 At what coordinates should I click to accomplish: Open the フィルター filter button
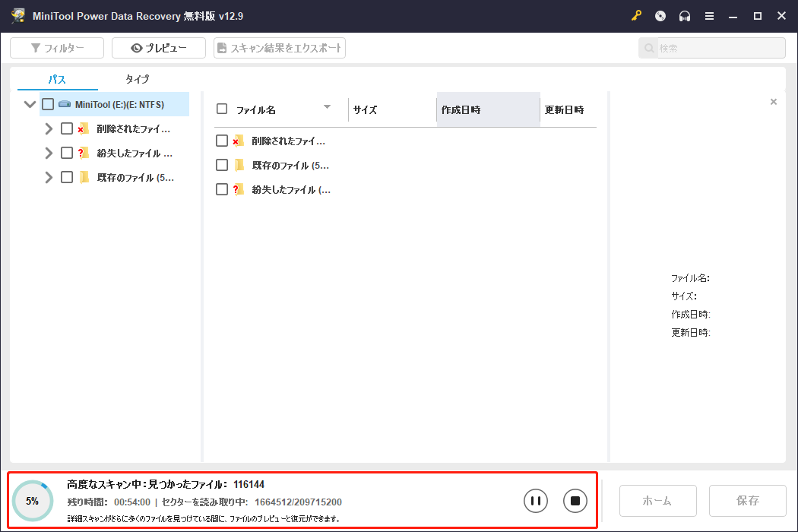point(57,48)
